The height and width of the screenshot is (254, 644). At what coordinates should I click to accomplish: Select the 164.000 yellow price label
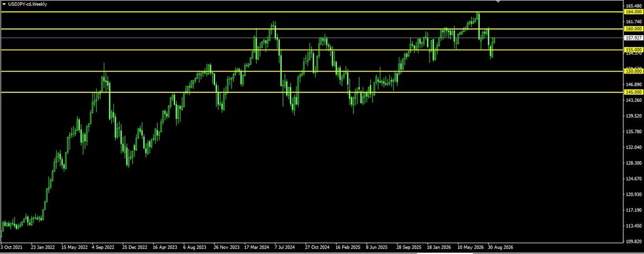click(x=633, y=12)
